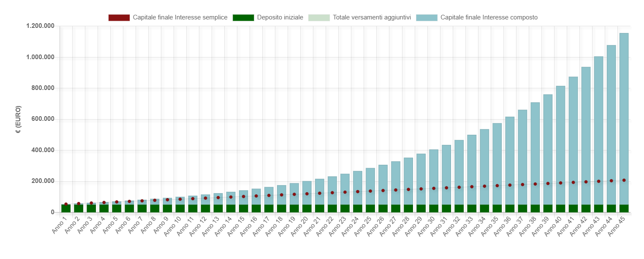Image resolution: width=644 pixels, height=259 pixels.
Task: Click the 1.200.000 y-axis tick label
Action: [x=40, y=26]
